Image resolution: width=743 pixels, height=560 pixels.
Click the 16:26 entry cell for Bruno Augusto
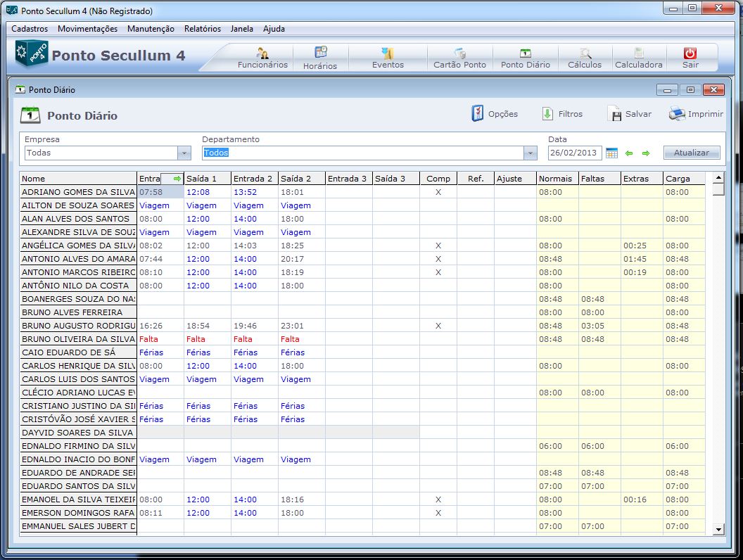tap(160, 326)
